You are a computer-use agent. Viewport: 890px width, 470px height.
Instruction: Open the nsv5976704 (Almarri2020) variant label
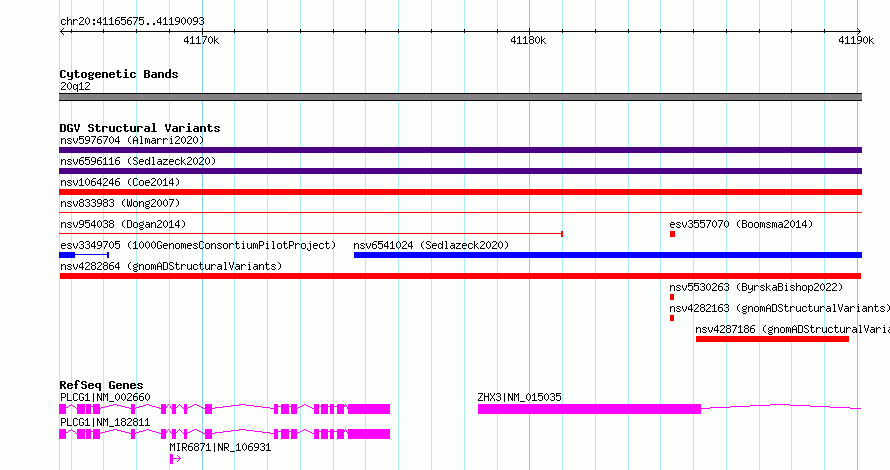pos(132,140)
